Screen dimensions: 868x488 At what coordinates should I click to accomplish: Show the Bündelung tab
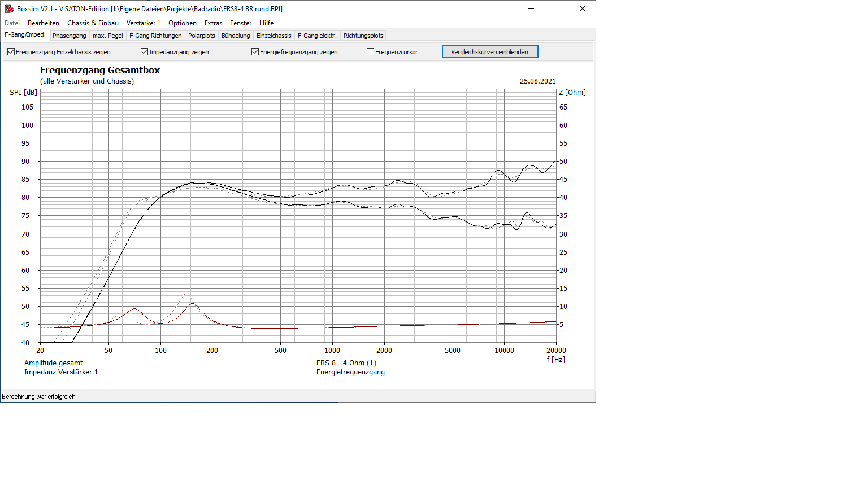click(x=236, y=36)
